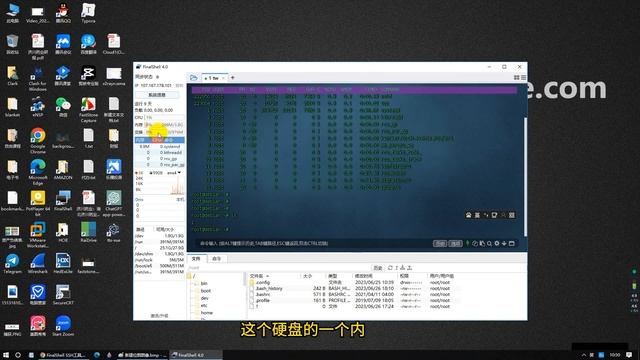Click the search icon in command bar
This screenshot has height=360, width=640.
coord(489,244)
